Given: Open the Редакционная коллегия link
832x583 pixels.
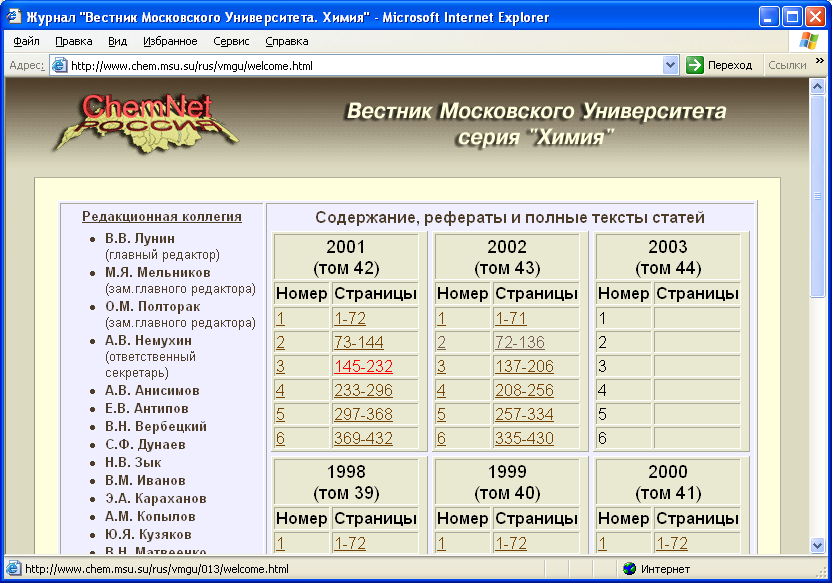Looking at the screenshot, I should (162, 216).
